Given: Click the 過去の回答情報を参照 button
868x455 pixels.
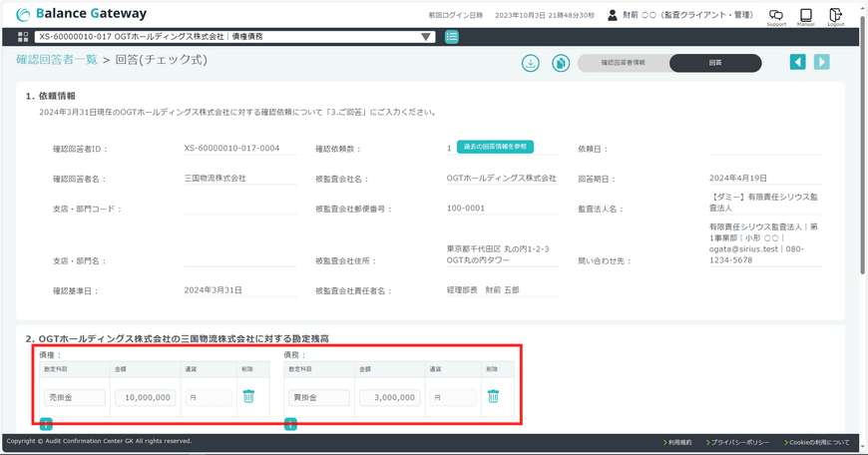Looking at the screenshot, I should [495, 147].
